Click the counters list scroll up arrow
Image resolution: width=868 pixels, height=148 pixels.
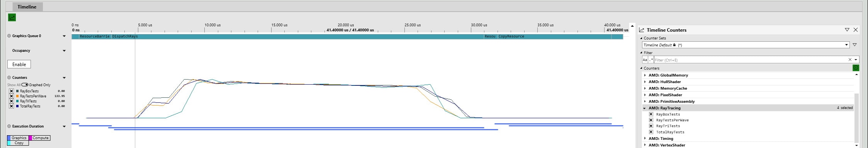856,74
